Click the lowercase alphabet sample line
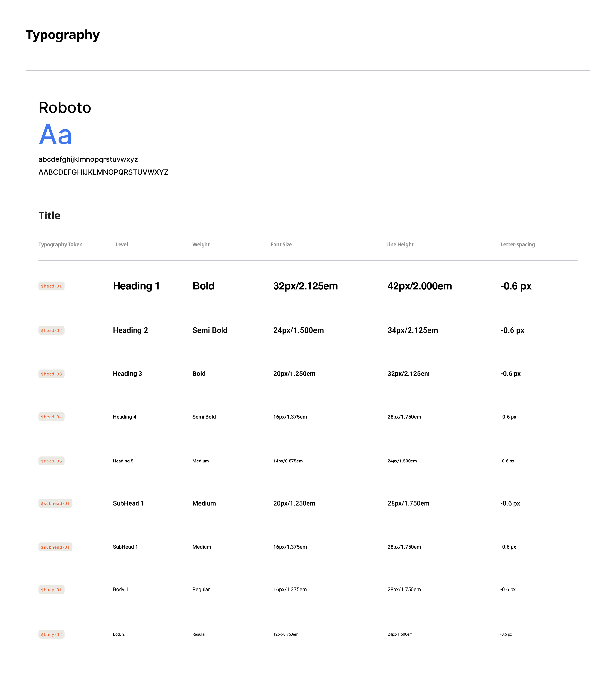 pyautogui.click(x=88, y=159)
